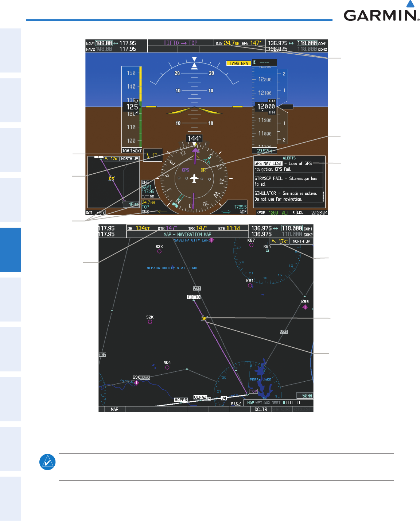Click the alerts window scrollbar
Viewport: 420px width, 521px height.
[x=323, y=182]
